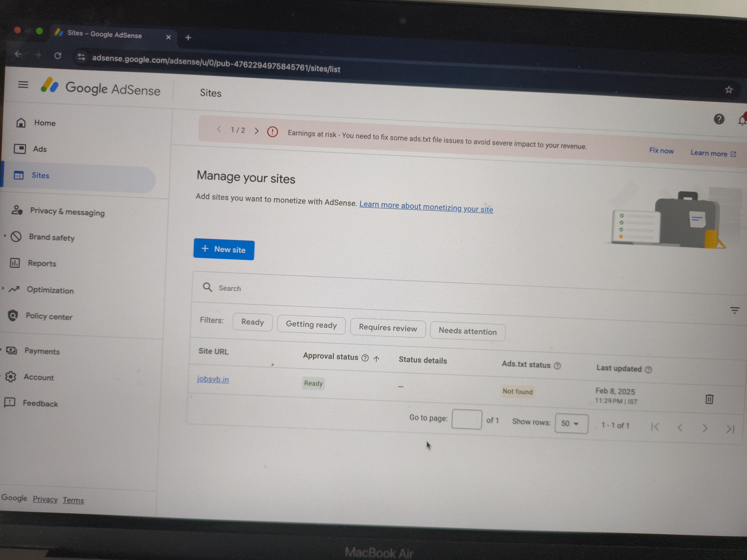Toggle the Getting ready filter chip
The height and width of the screenshot is (560, 747).
311,324
